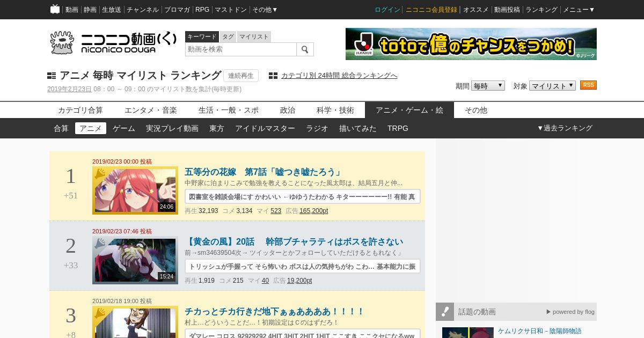
Task: Open the toto J.League banner ad
Action: [x=471, y=44]
